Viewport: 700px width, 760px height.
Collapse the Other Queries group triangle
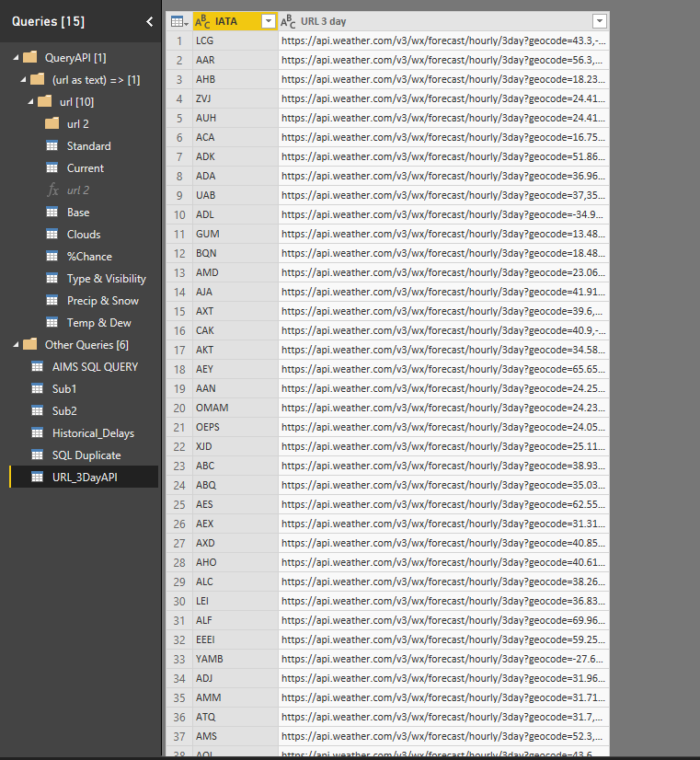click(x=16, y=345)
